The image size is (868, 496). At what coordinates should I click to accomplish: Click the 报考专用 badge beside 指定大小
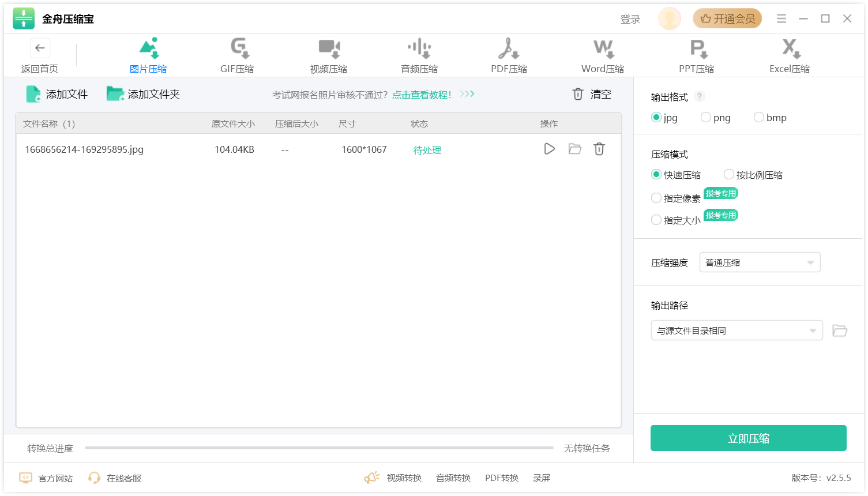[721, 215]
